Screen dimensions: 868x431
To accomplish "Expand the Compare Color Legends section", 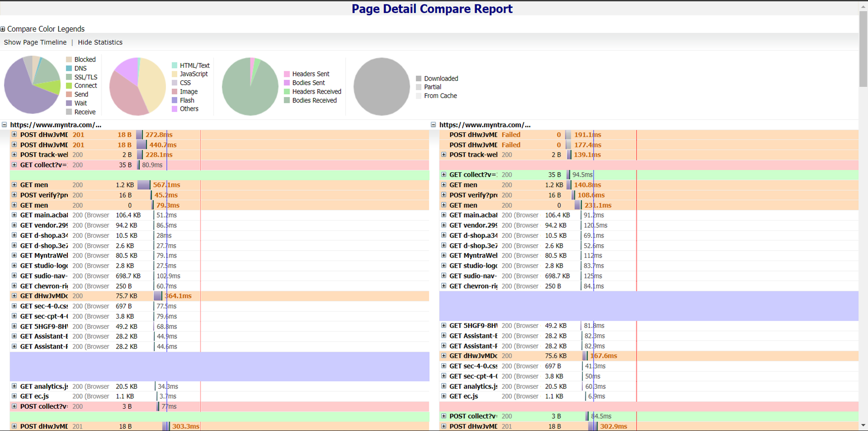I will pyautogui.click(x=3, y=29).
